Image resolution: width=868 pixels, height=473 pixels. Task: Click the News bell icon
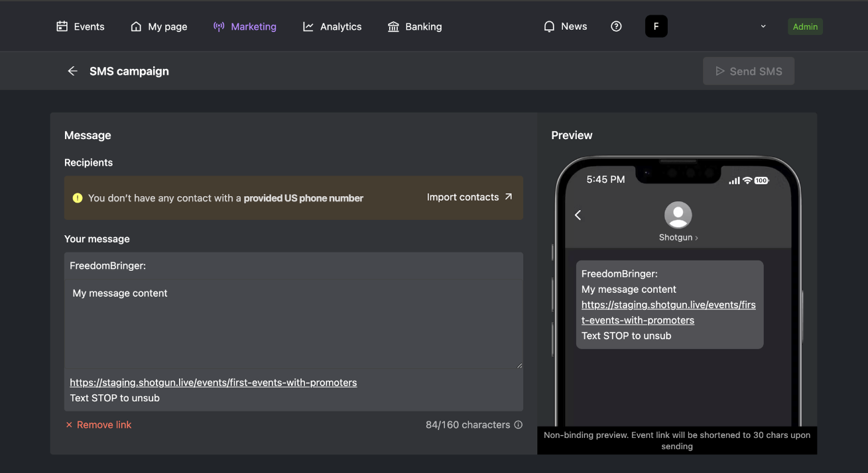[549, 26]
